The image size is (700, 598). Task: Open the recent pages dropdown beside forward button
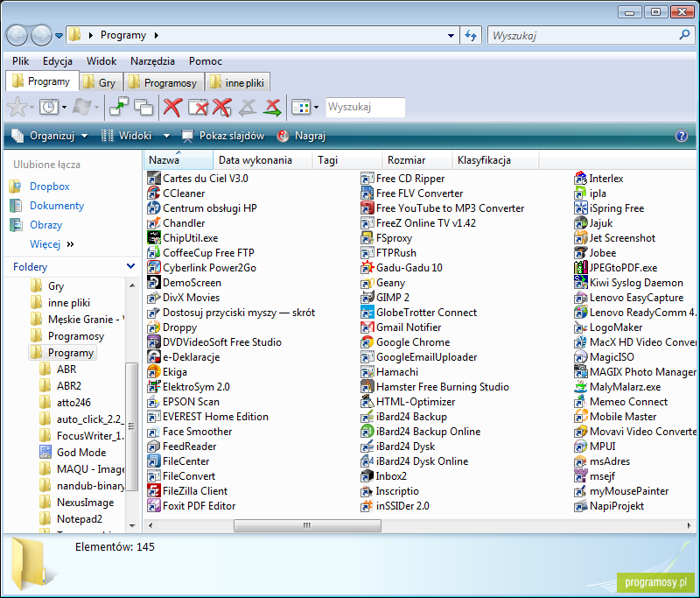tap(59, 36)
